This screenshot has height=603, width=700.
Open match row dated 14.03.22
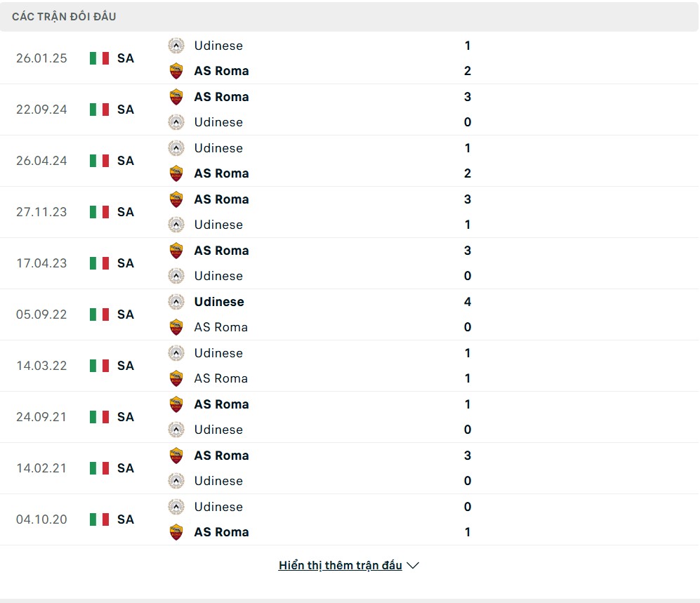41,366
